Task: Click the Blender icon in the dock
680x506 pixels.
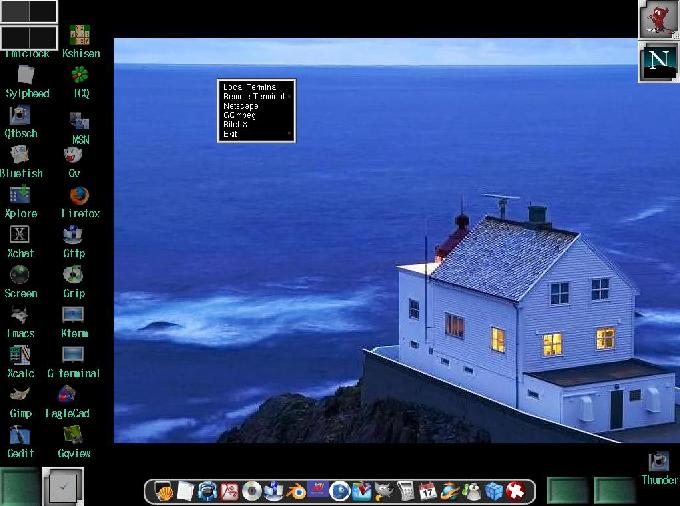Action: click(x=295, y=491)
